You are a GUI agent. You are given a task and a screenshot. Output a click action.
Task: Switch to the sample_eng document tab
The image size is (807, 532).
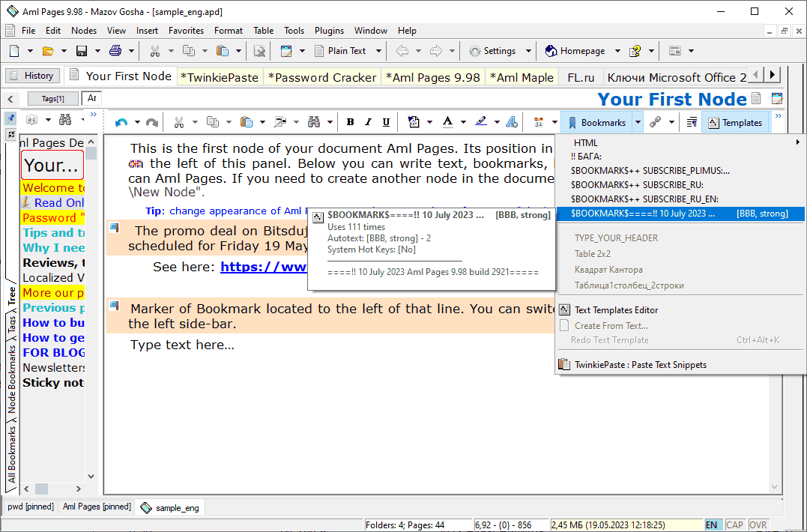point(170,508)
